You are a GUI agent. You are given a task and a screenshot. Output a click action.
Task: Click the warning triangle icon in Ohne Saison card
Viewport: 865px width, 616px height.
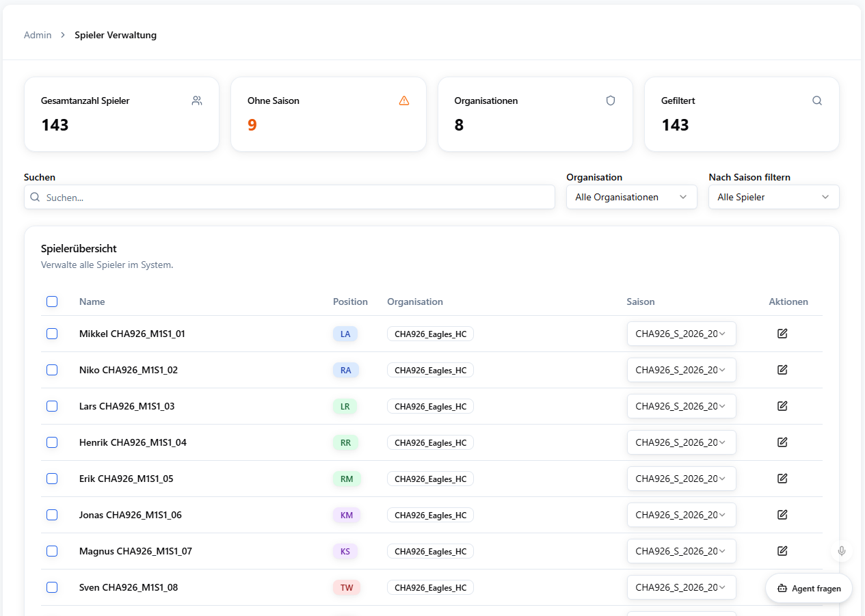404,101
